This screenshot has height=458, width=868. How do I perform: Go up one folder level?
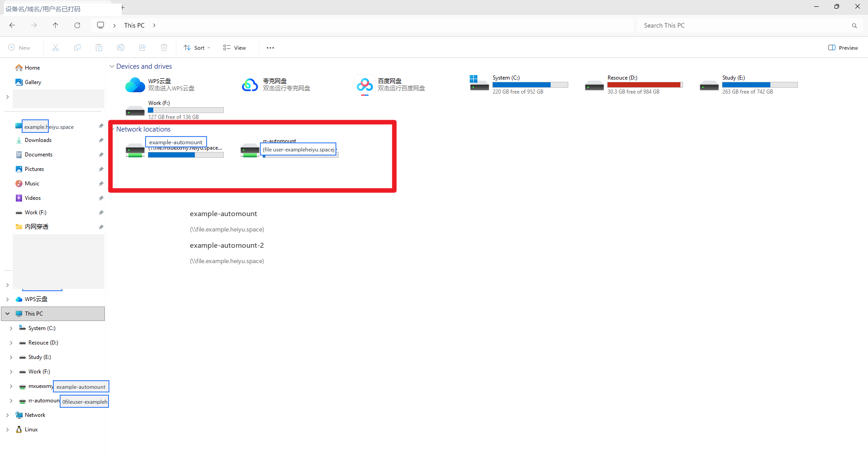pos(56,25)
